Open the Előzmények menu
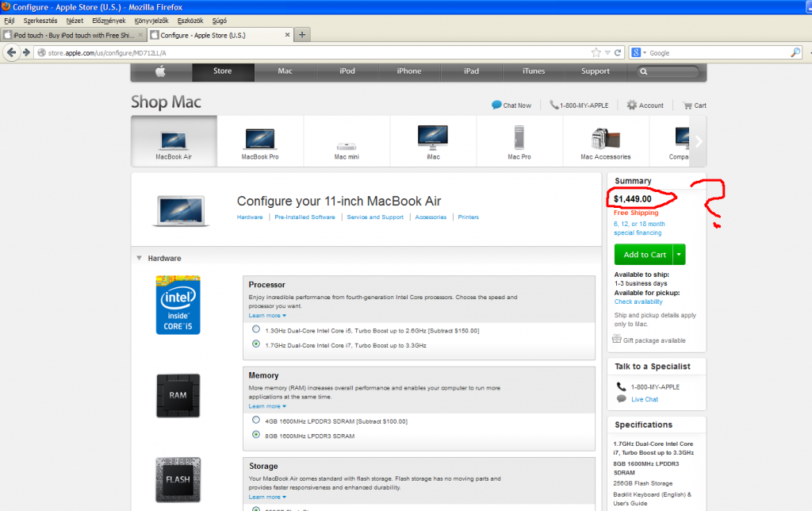This screenshot has width=812, height=511. pyautogui.click(x=109, y=21)
